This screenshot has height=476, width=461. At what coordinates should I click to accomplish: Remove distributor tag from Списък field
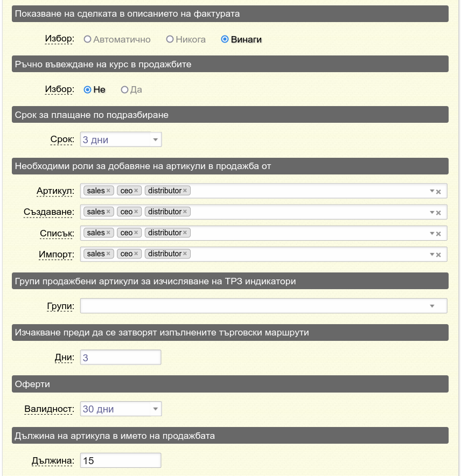(x=185, y=233)
